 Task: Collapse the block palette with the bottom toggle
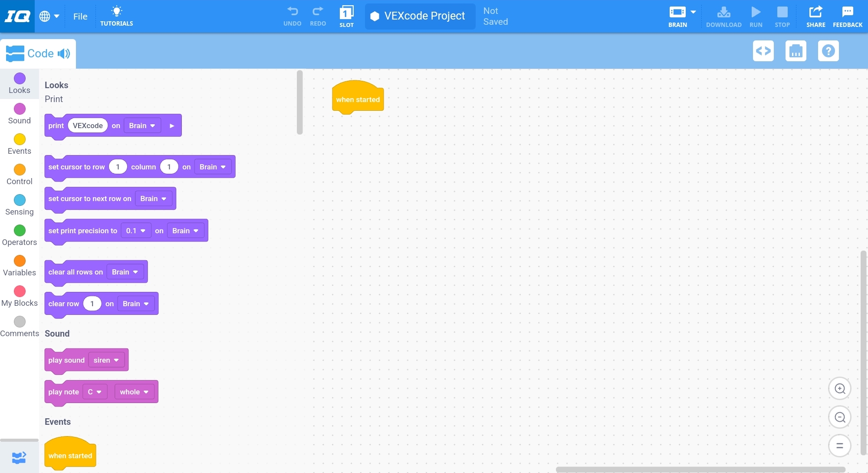click(x=18, y=457)
